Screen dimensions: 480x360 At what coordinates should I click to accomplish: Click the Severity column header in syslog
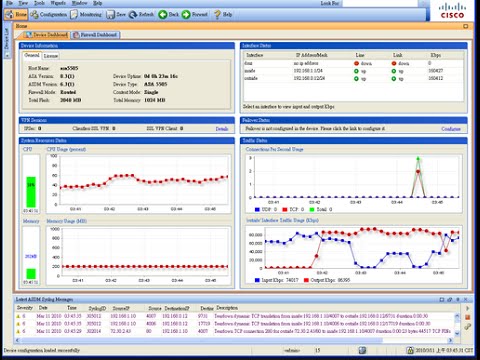25,308
